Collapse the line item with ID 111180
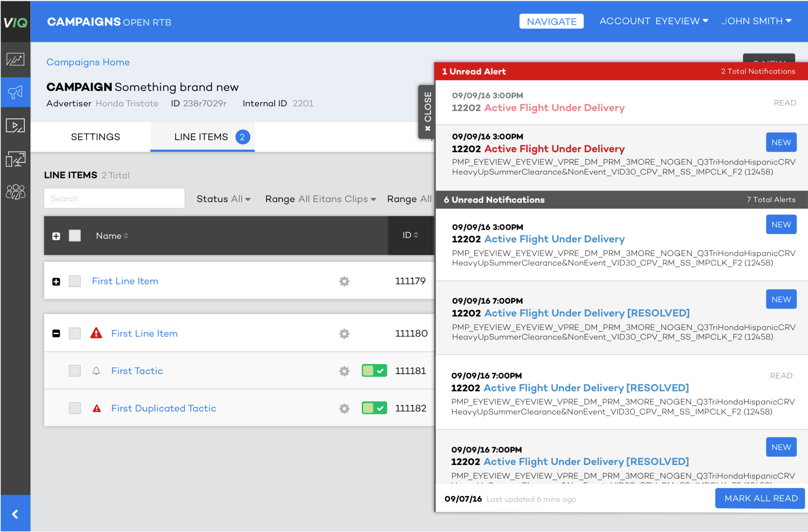 point(56,334)
